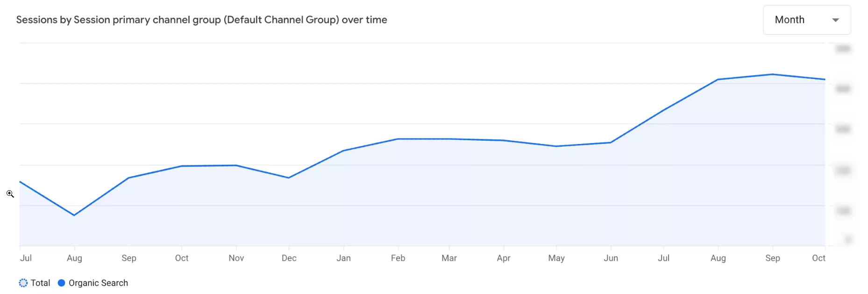Click the 'Apr' x-axis label
The image size is (868, 294).
[504, 258]
